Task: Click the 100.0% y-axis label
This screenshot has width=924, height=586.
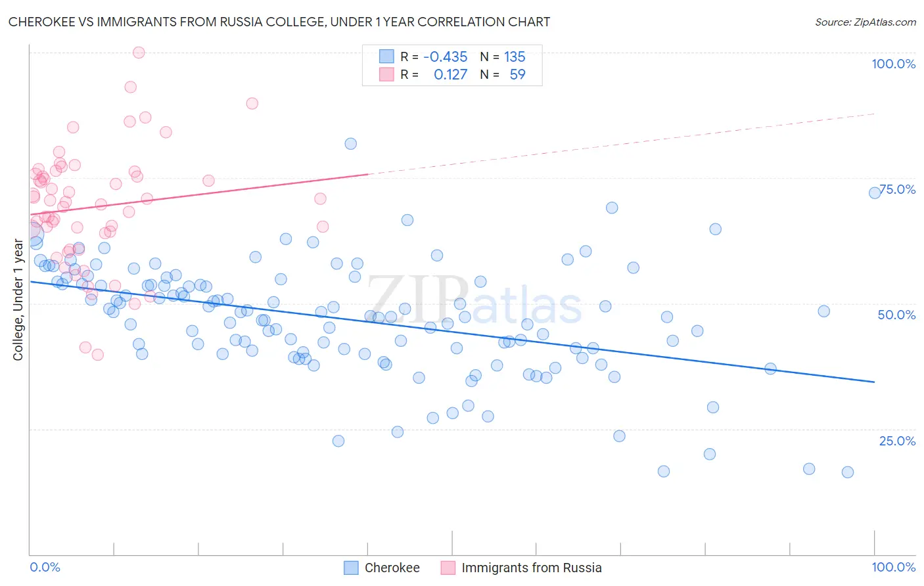Action: click(x=893, y=64)
